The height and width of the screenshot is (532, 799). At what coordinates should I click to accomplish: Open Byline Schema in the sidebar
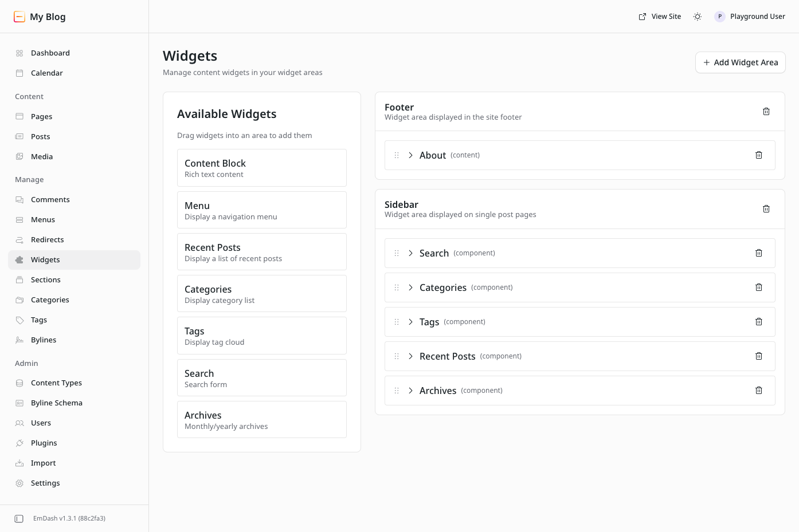coord(74,403)
